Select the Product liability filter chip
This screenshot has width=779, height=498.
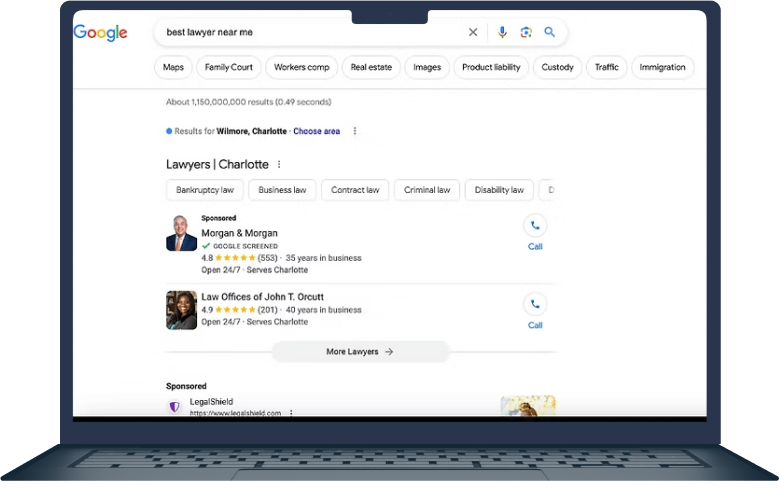[x=491, y=67]
